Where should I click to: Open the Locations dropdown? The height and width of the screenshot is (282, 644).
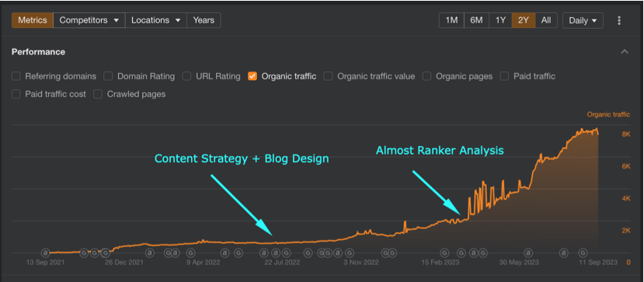pyautogui.click(x=156, y=20)
